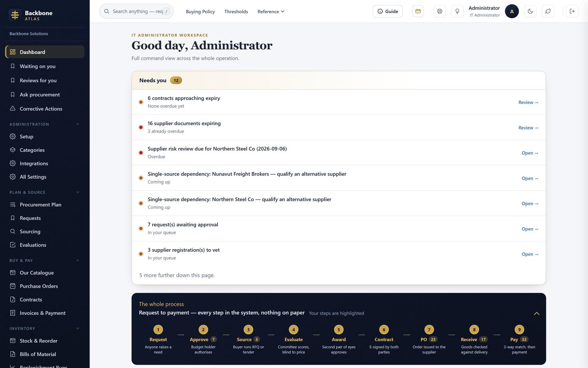588x368 pixels.
Task: Go to Integrations settings
Action: [x=45, y=163]
